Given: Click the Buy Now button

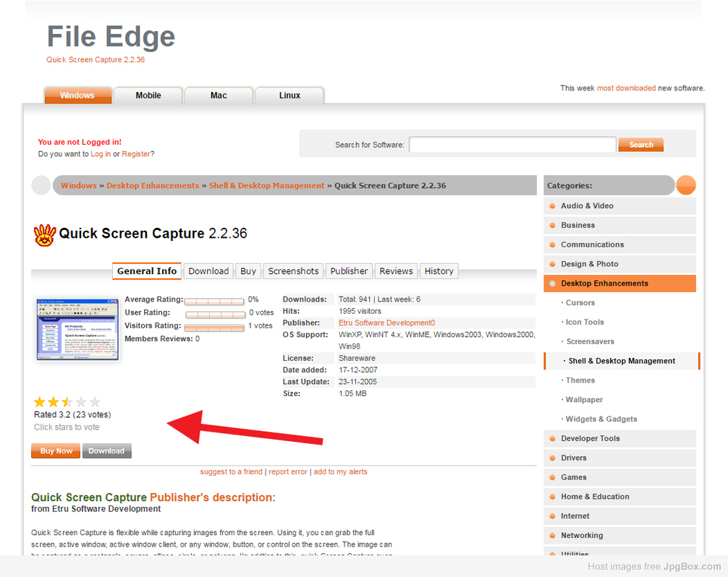Looking at the screenshot, I should (x=56, y=451).
